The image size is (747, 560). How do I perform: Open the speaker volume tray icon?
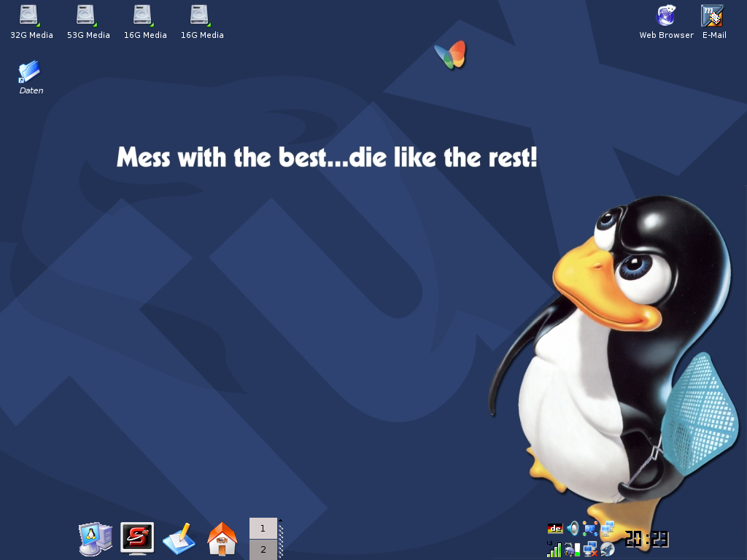pos(573,528)
